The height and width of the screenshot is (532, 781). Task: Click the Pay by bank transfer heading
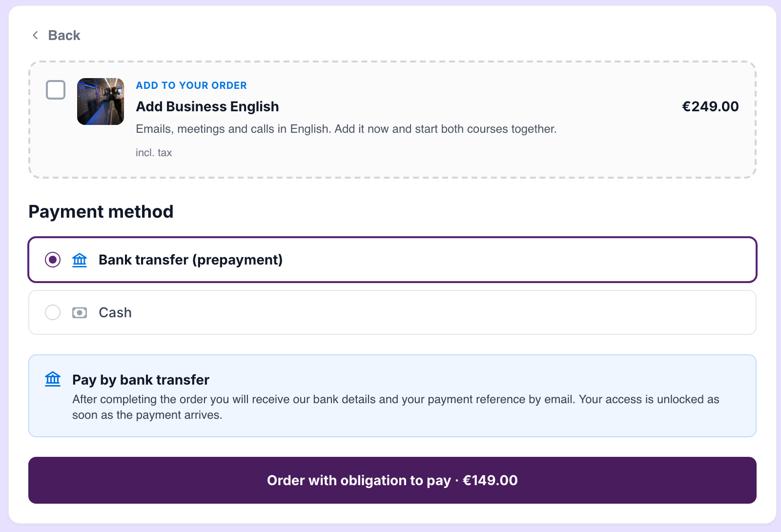point(141,380)
